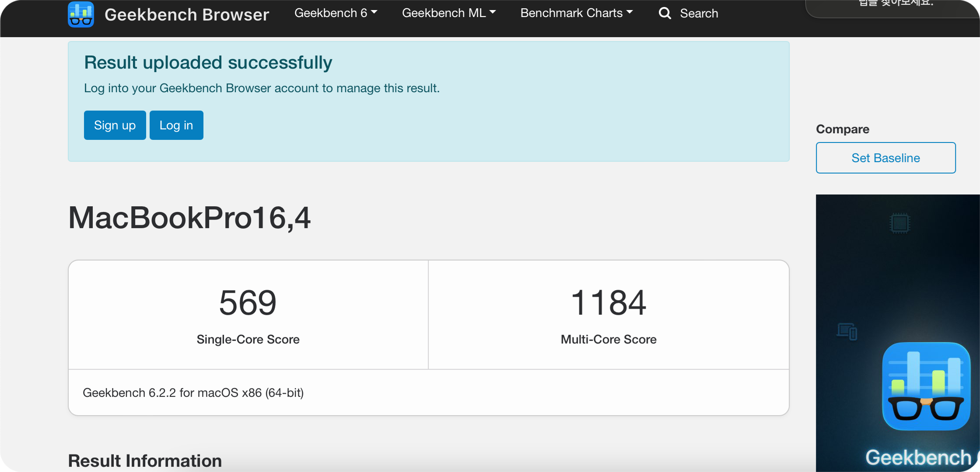This screenshot has height=472, width=980.
Task: Click the Single-Core Score label
Action: coord(248,340)
